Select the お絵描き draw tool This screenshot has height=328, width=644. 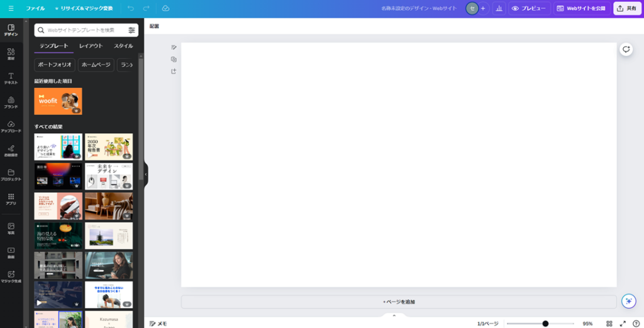coord(11,150)
